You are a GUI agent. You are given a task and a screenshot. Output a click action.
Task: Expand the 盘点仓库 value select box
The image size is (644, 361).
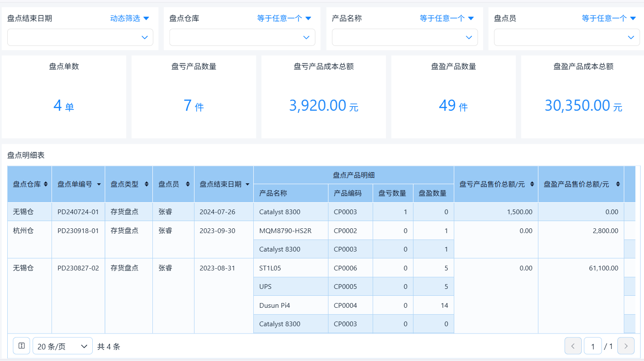[242, 37]
